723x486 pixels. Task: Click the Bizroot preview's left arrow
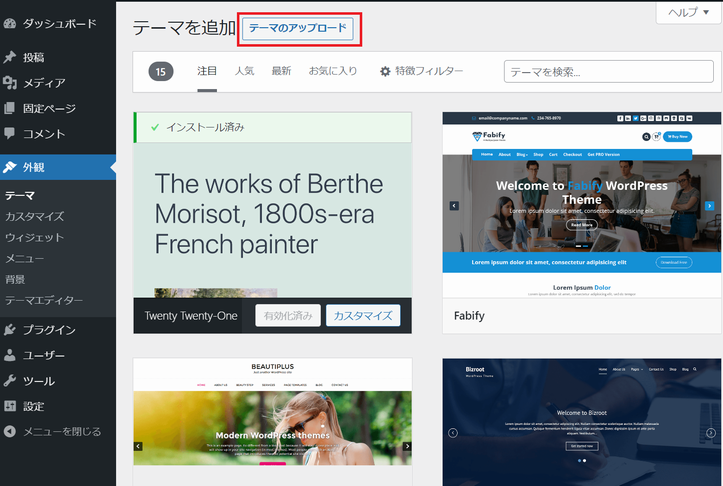coord(453,433)
